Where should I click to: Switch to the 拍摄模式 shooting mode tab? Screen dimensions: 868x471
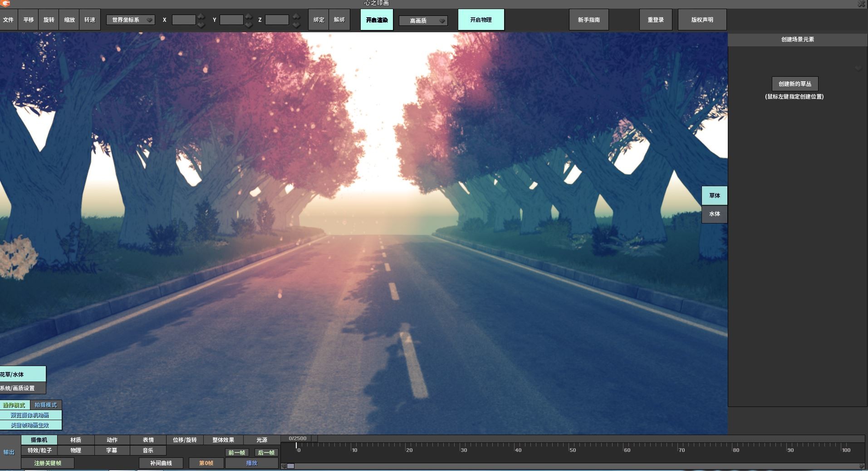(x=45, y=405)
